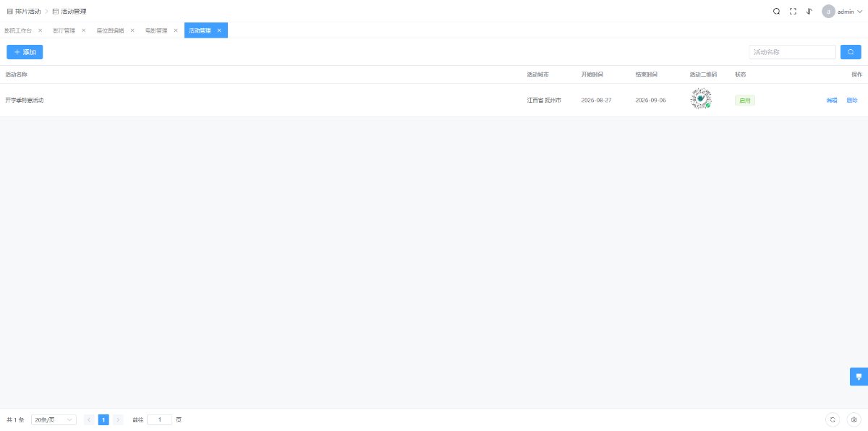868x431 pixels.
Task: Click the admin user avatar
Action: [x=828, y=11]
